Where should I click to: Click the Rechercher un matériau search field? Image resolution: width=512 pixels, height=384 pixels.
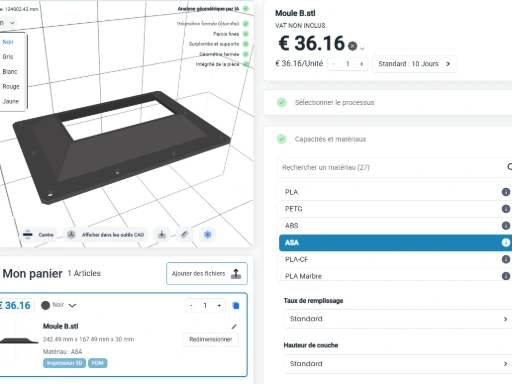[x=393, y=167]
